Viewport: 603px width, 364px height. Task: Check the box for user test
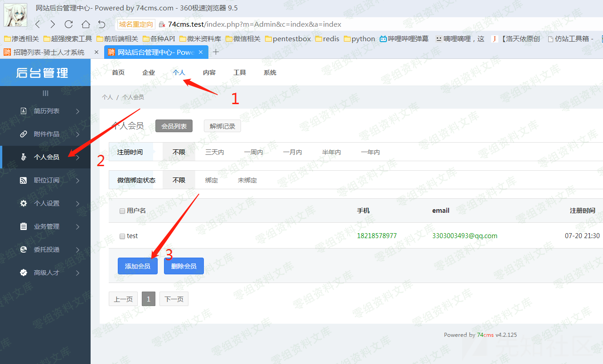click(122, 236)
